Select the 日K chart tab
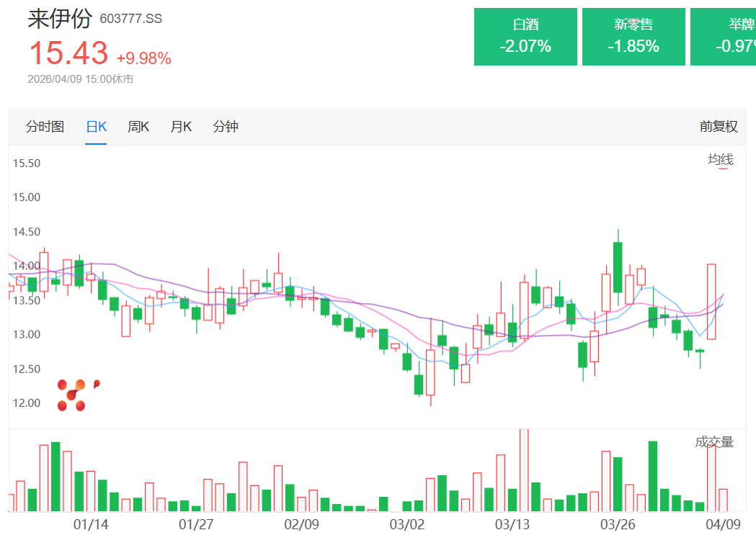Image resolution: width=756 pixels, height=535 pixels. (x=96, y=127)
